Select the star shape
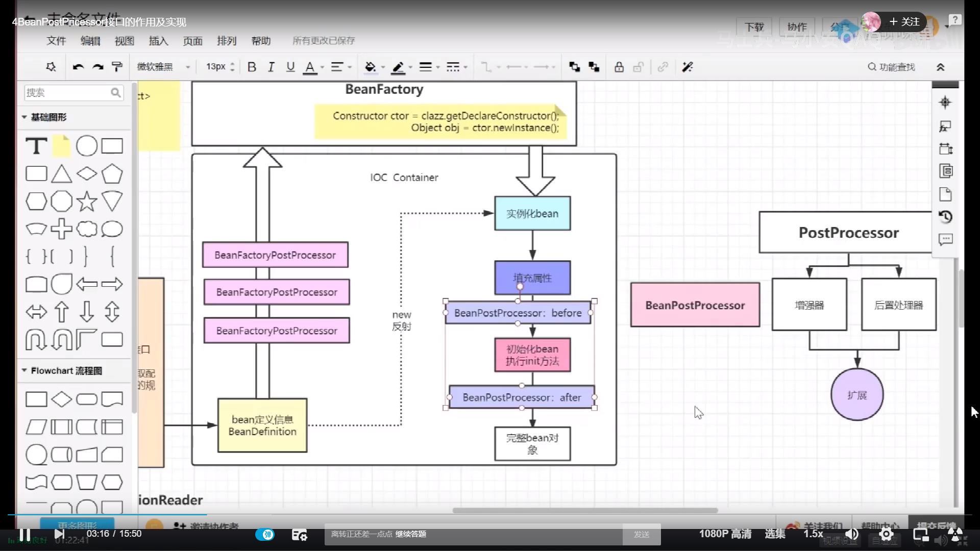The image size is (980, 551). click(86, 202)
